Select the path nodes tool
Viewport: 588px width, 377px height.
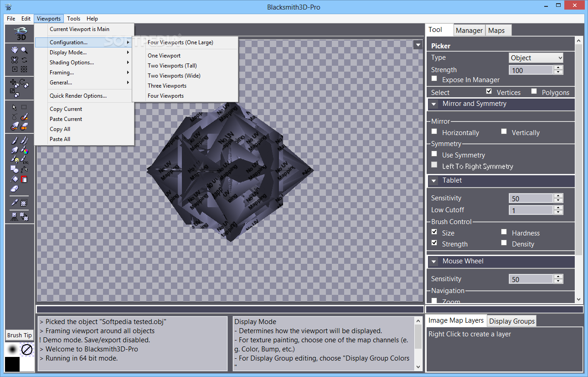click(x=24, y=169)
